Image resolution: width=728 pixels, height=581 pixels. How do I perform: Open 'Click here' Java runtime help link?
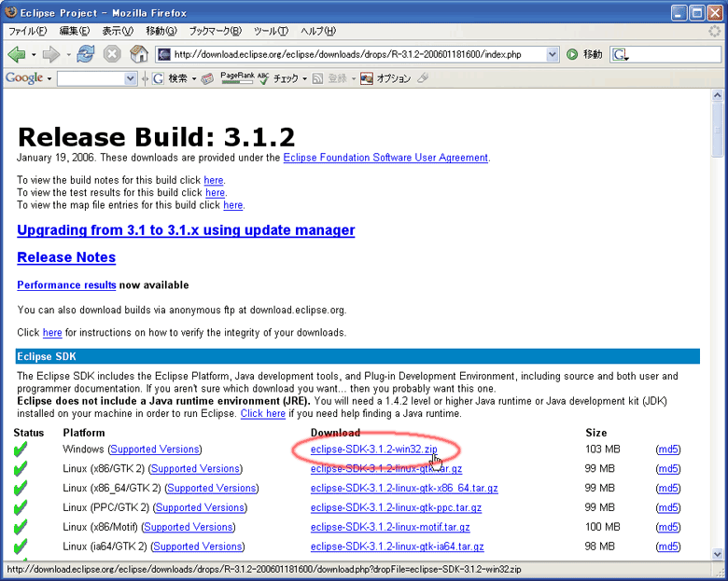263,413
